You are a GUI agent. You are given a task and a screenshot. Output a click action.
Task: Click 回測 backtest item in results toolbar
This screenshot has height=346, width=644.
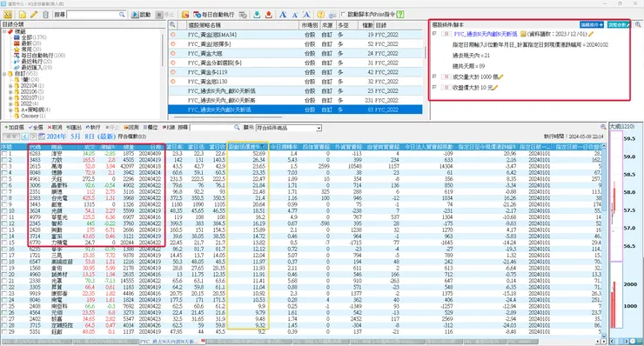click(131, 128)
